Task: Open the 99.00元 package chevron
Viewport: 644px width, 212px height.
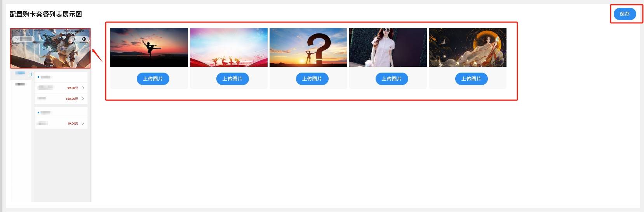Action: pyautogui.click(x=83, y=88)
